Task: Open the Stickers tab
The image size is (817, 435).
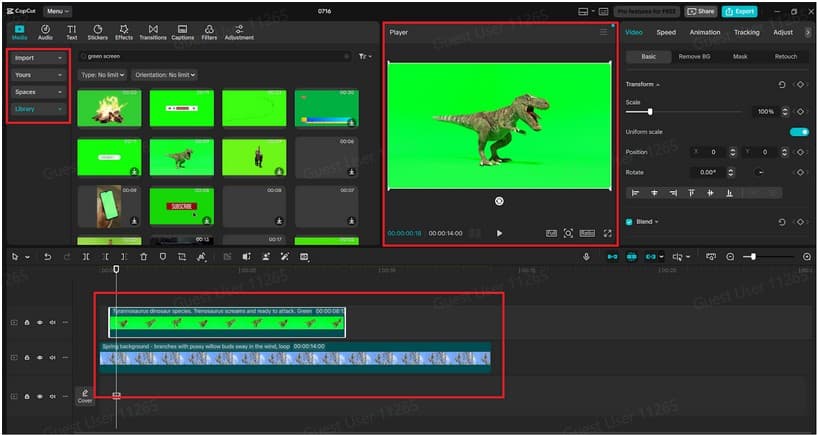Action: 97,32
